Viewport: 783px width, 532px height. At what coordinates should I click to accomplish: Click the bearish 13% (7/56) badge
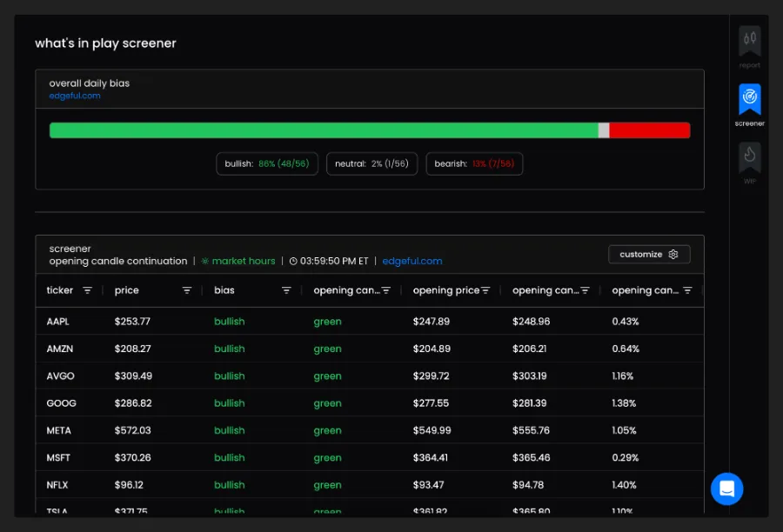pos(474,163)
